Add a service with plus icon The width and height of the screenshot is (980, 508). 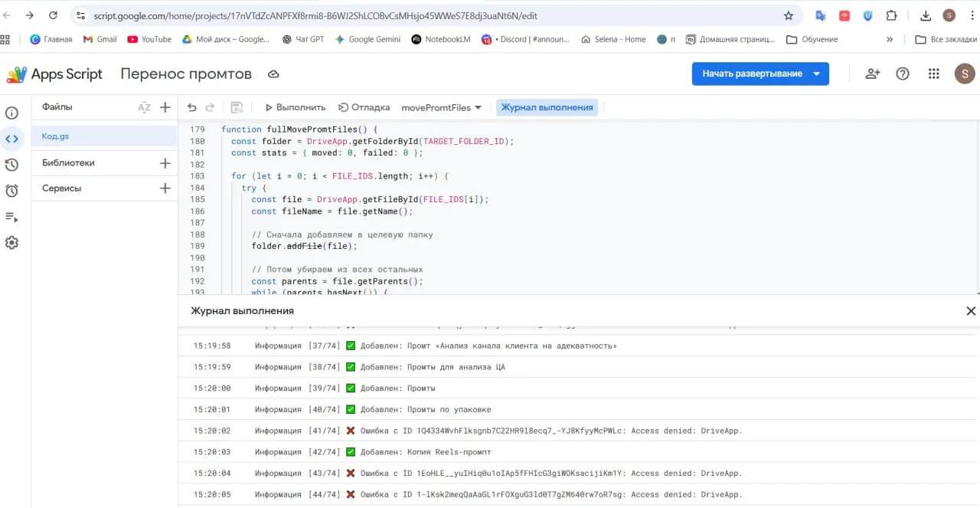[165, 188]
